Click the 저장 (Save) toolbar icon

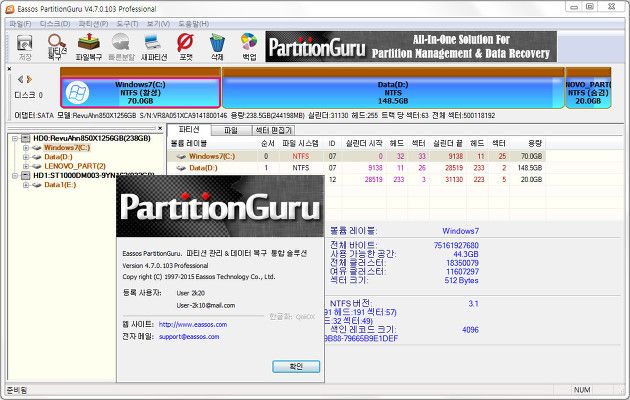coord(25,47)
